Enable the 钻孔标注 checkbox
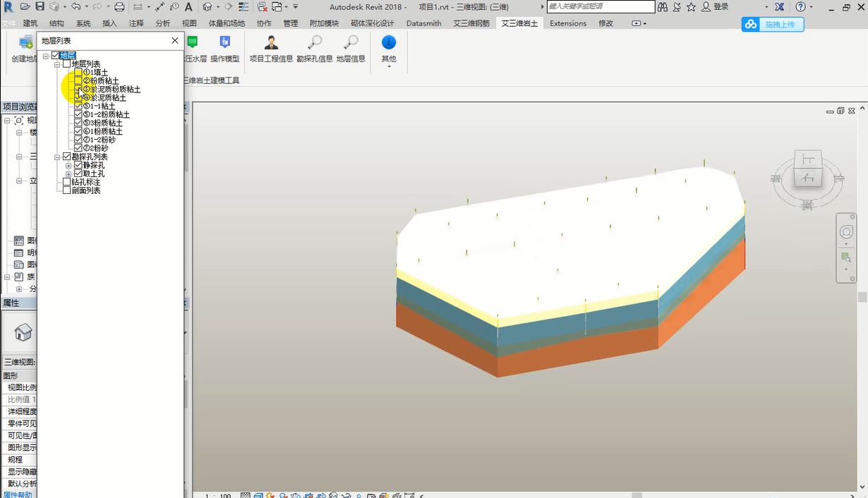The height and width of the screenshot is (498, 868). [x=67, y=182]
